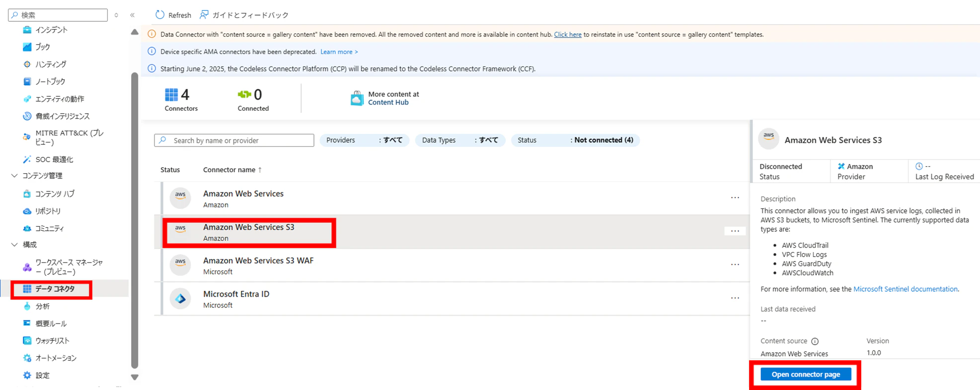Viewport: 980px width, 390px height.
Task: Click the 'Click here' link in the banner
Action: pos(568,35)
